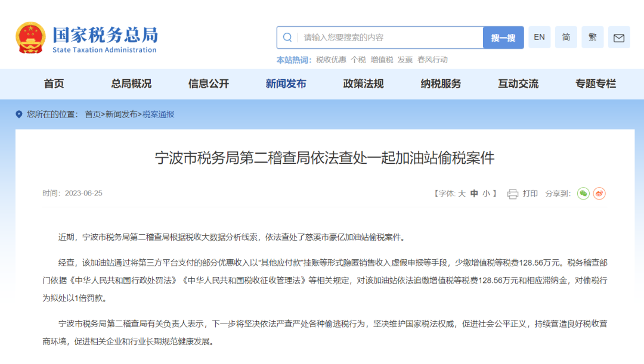This screenshot has height=364, width=644.
Task: Click the 国家税务总局 site title text
Action: pos(105,35)
